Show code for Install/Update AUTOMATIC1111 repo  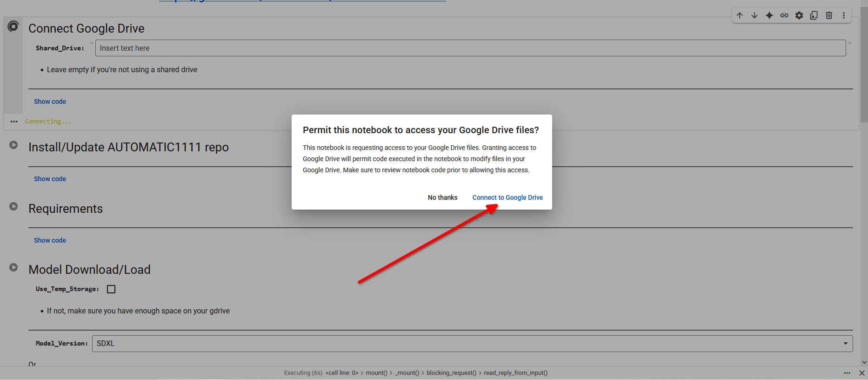50,179
